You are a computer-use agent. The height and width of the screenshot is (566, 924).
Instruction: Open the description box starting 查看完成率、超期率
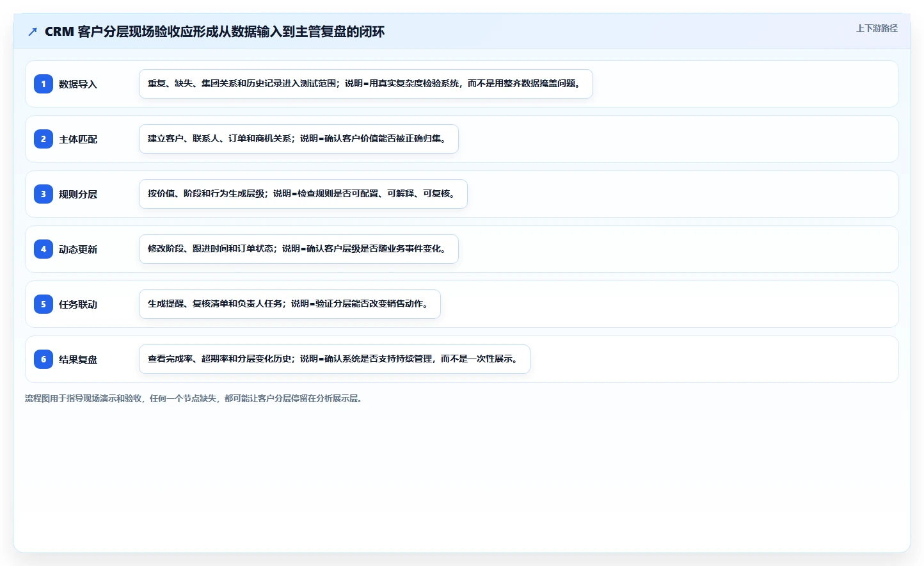click(335, 359)
